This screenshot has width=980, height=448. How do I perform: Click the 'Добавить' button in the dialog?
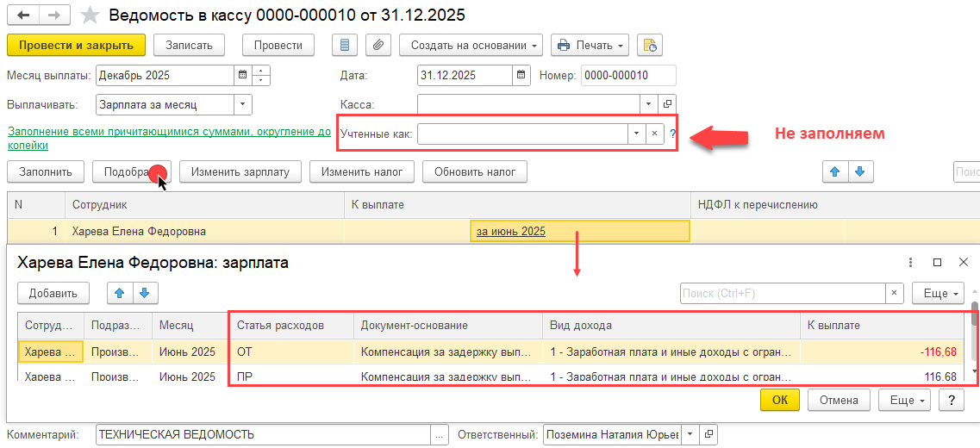click(x=53, y=293)
